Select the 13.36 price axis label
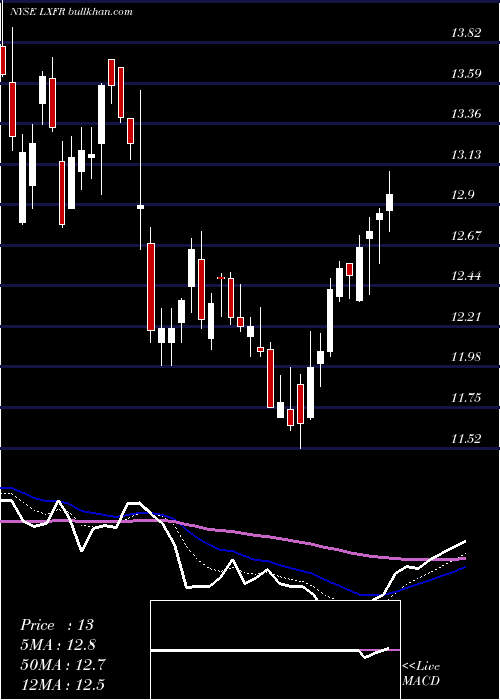The width and height of the screenshot is (500, 700). tap(466, 114)
